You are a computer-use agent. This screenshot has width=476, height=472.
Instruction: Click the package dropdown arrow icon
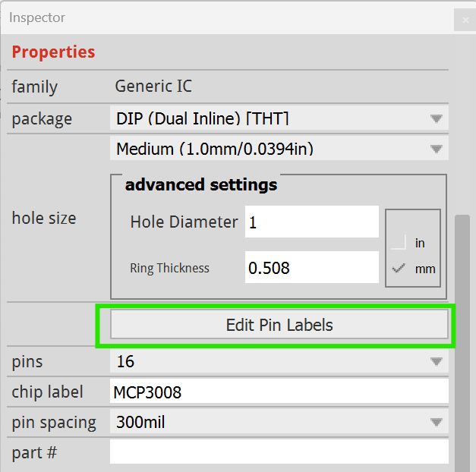coord(437,118)
